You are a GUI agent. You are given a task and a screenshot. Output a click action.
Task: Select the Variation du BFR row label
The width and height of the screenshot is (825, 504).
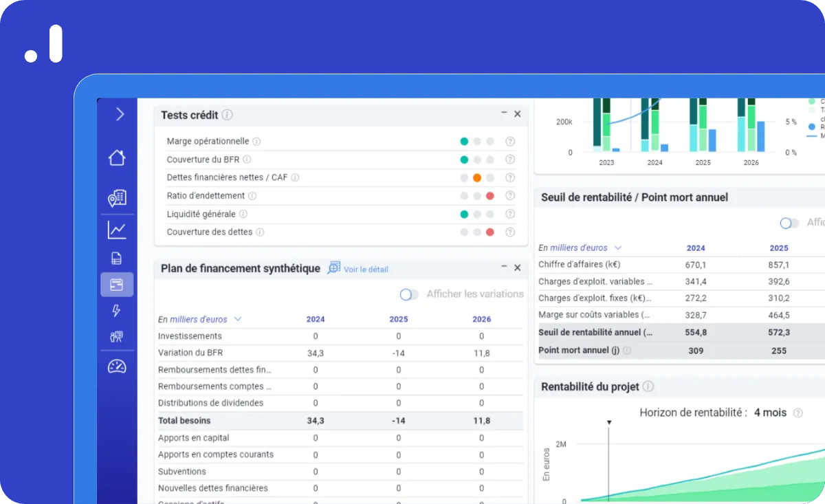[190, 353]
